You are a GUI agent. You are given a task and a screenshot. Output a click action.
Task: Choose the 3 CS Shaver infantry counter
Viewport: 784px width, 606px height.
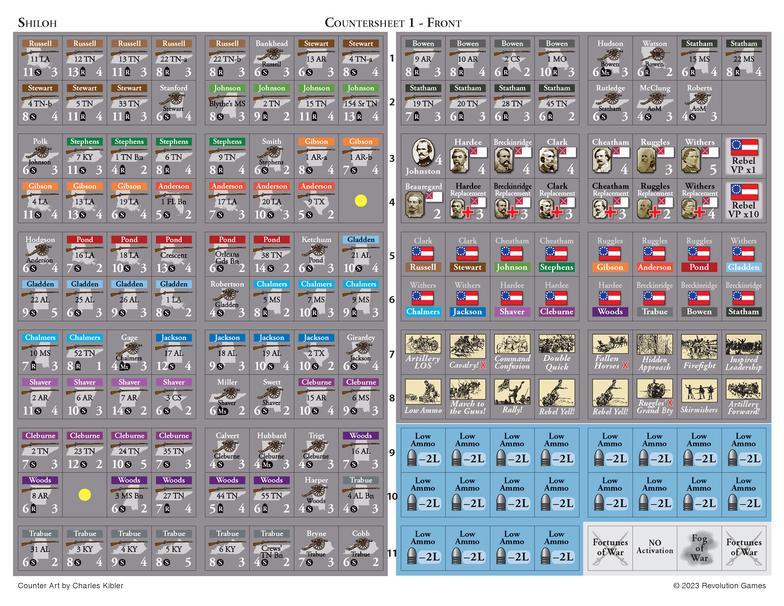coord(174,397)
